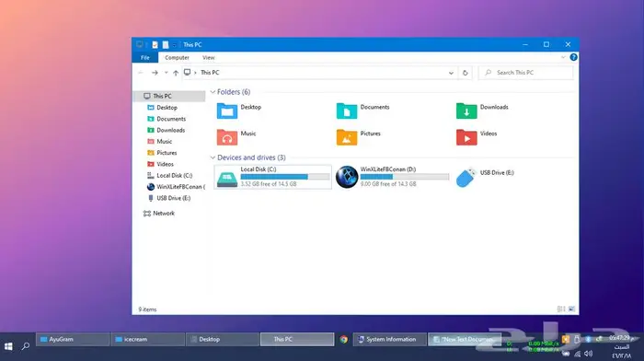Open taskbar Search magnifier
This screenshot has width=644, height=361.
pyautogui.click(x=26, y=346)
